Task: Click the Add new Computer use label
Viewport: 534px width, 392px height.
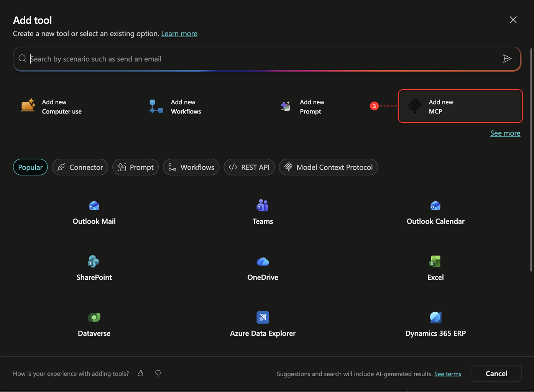Action: tap(62, 107)
